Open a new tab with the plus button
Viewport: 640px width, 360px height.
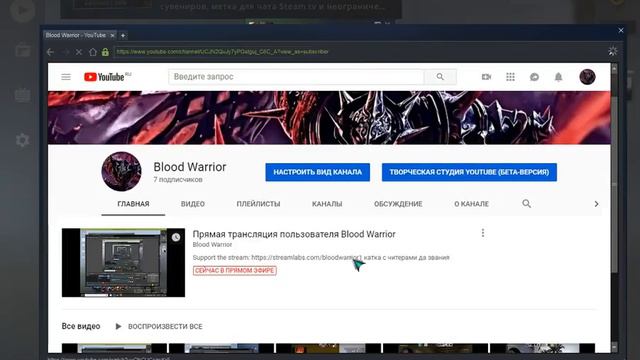pos(123,36)
